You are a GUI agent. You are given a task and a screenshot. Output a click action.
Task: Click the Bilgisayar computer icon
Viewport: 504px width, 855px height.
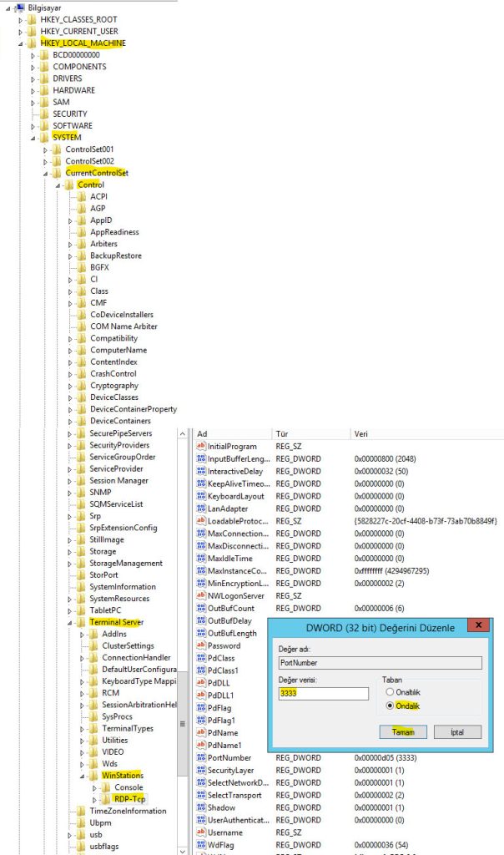(20, 8)
